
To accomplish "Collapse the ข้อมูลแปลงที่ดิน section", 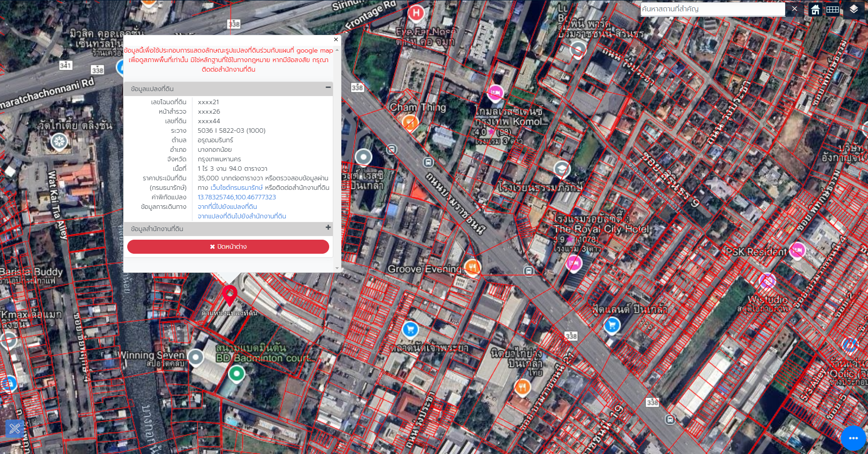I will pos(328,87).
